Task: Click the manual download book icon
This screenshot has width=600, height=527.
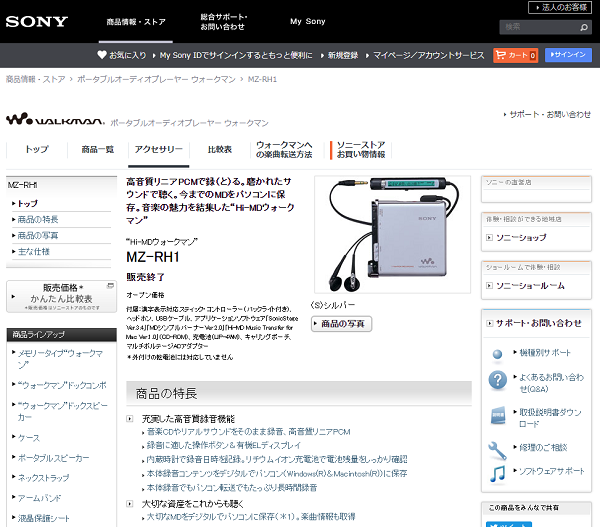Action: [497, 415]
